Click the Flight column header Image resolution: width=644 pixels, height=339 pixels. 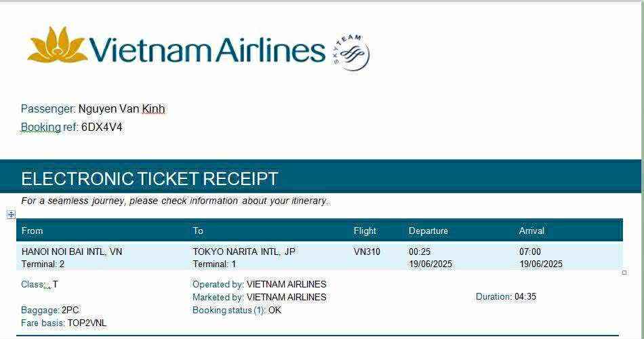point(365,231)
